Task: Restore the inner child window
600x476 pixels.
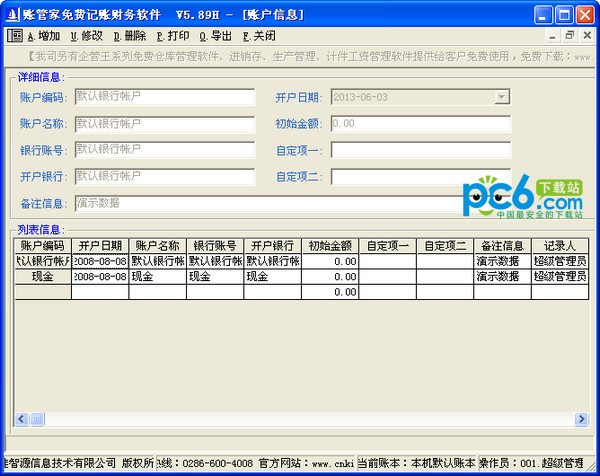Action: [x=569, y=36]
